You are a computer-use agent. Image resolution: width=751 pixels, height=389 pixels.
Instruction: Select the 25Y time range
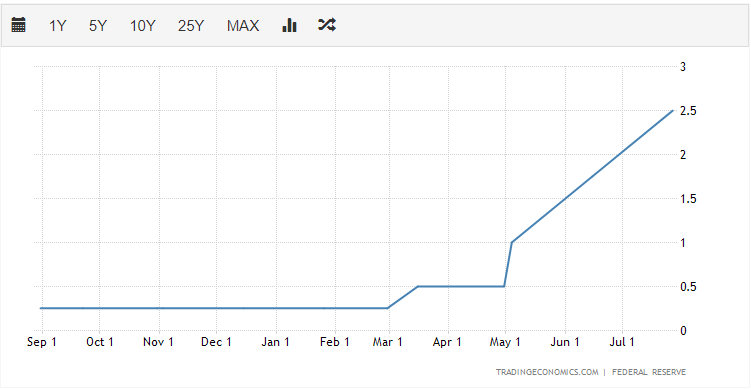click(191, 26)
